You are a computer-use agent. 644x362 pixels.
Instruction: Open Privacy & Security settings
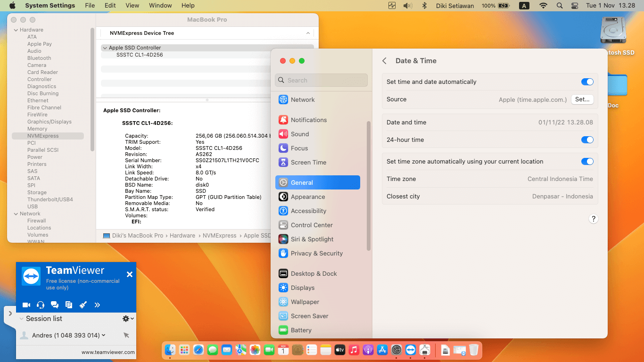point(318,253)
